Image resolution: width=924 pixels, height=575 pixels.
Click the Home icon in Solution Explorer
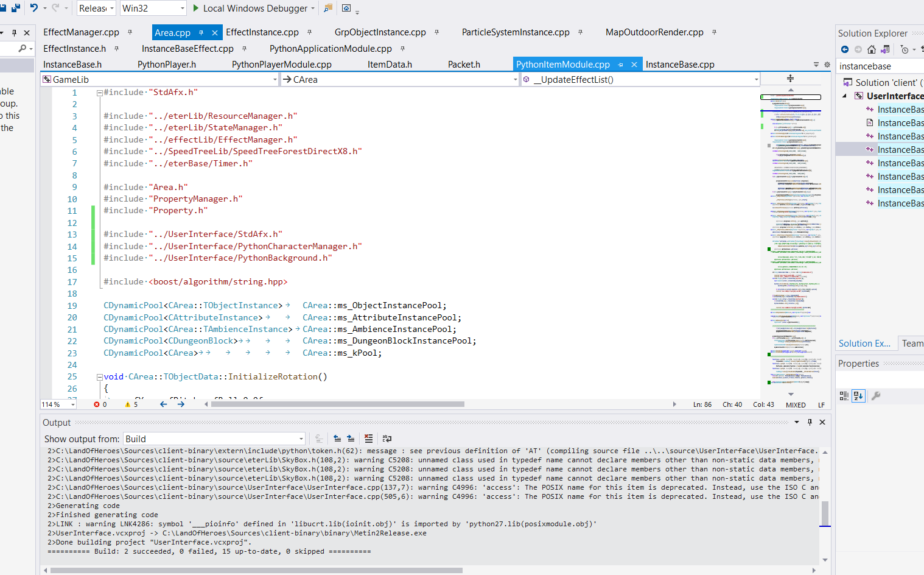[872, 49]
